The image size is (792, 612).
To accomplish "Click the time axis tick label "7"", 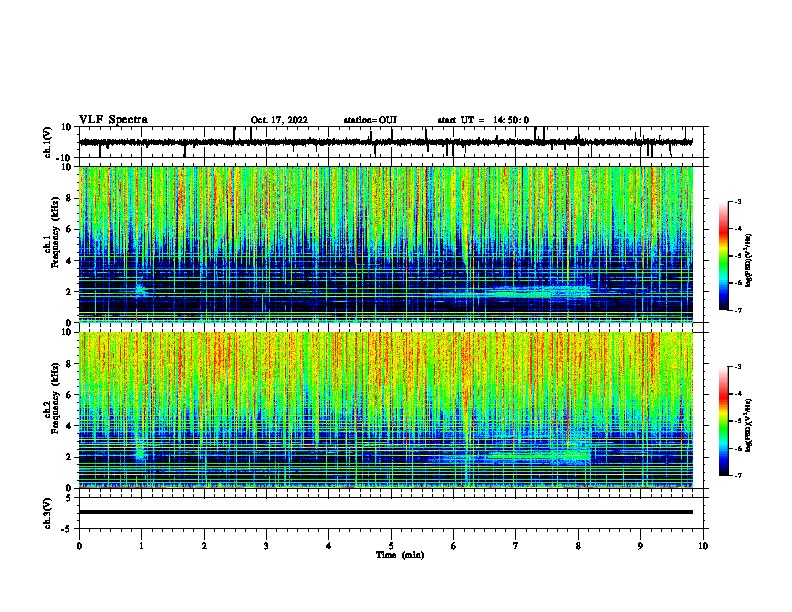I will coord(516,546).
